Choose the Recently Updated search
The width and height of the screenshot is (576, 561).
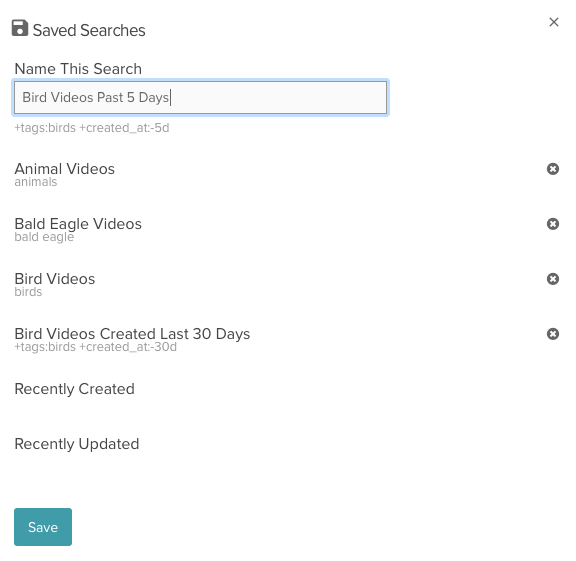pos(77,444)
